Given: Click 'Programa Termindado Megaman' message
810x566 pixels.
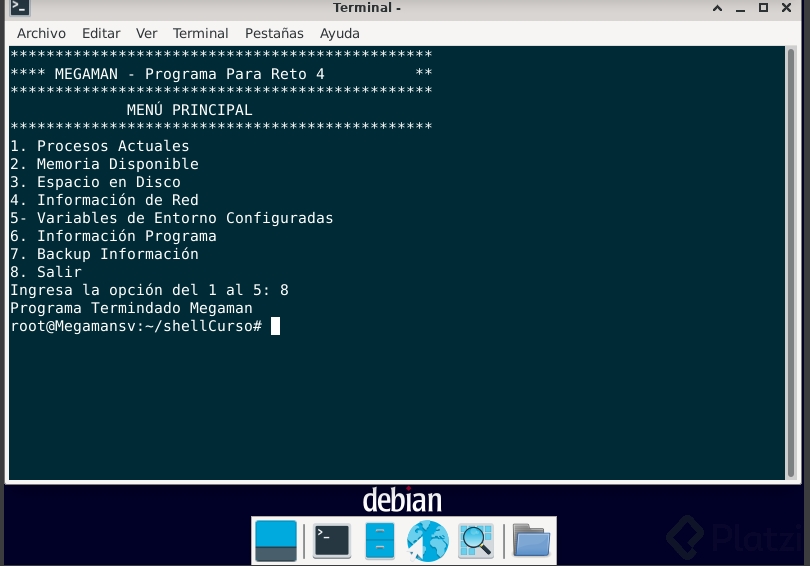Looking at the screenshot, I should point(131,308).
